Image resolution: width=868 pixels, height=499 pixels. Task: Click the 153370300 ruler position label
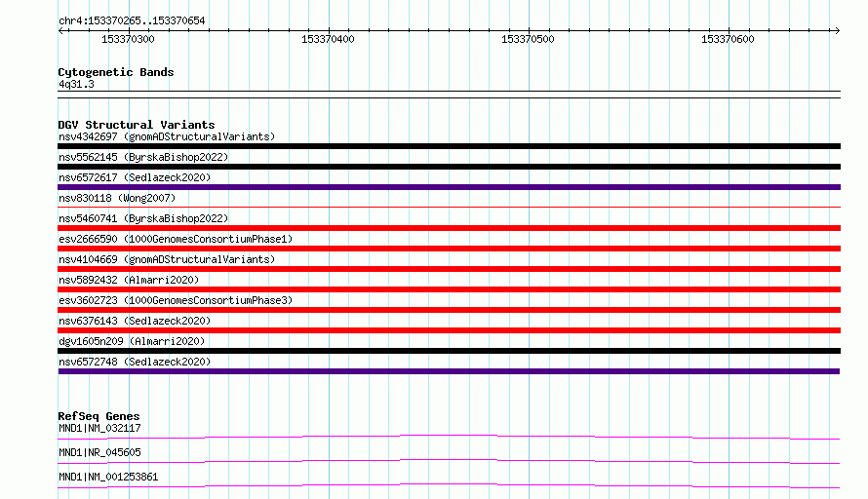tap(128, 39)
